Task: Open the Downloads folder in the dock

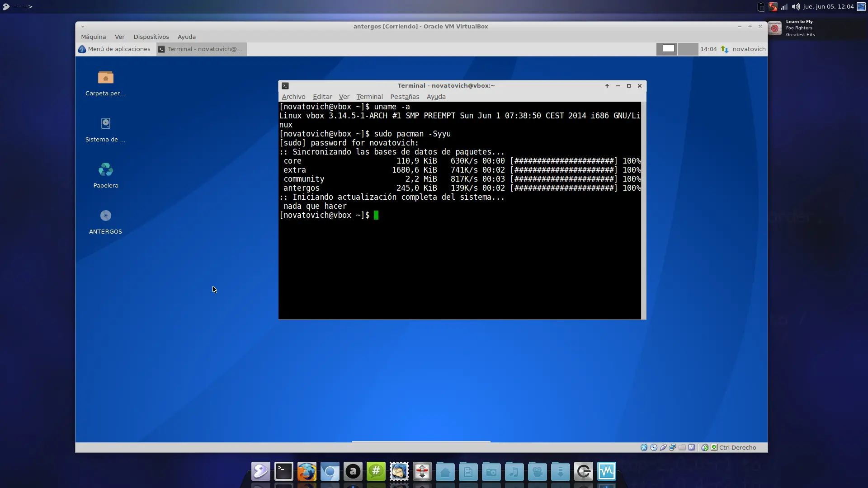Action: tap(561, 472)
